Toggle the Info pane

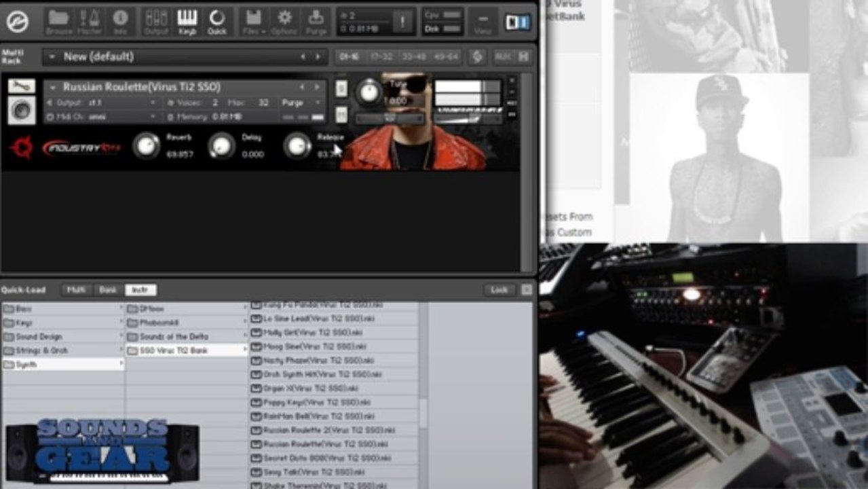coord(120,21)
